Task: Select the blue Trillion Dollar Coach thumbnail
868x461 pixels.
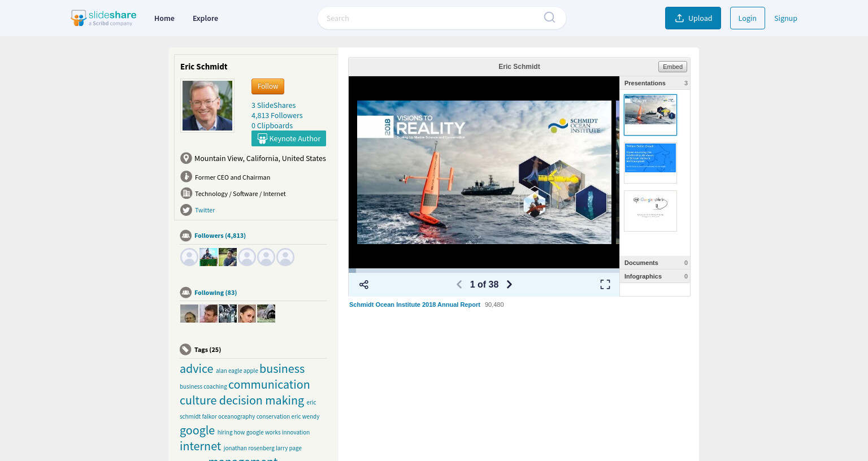Action: point(650,163)
